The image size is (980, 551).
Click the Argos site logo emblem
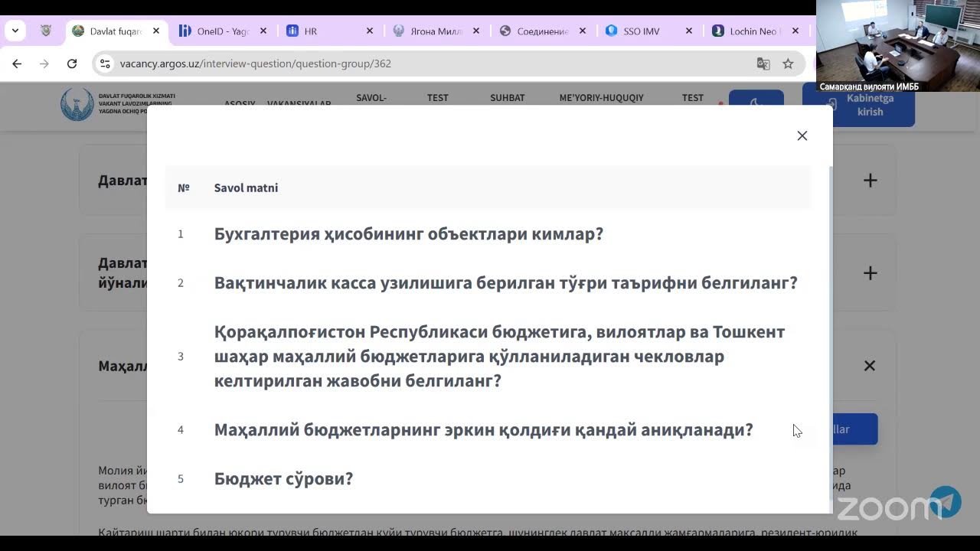[x=77, y=104]
